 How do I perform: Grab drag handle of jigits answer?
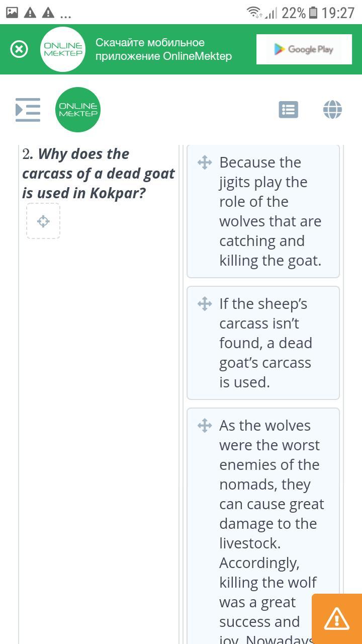205,163
